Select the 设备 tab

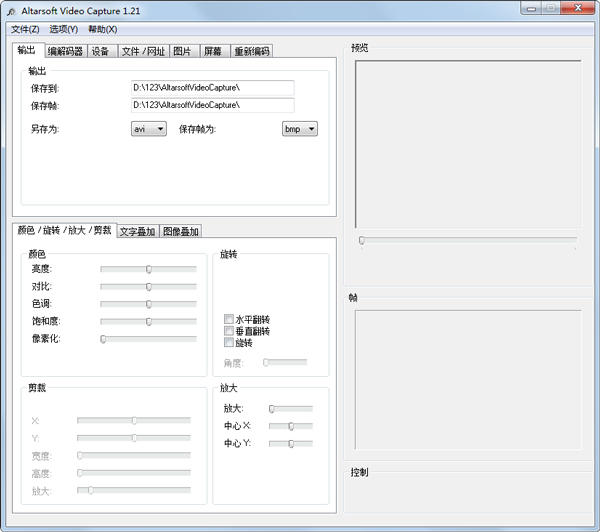100,51
